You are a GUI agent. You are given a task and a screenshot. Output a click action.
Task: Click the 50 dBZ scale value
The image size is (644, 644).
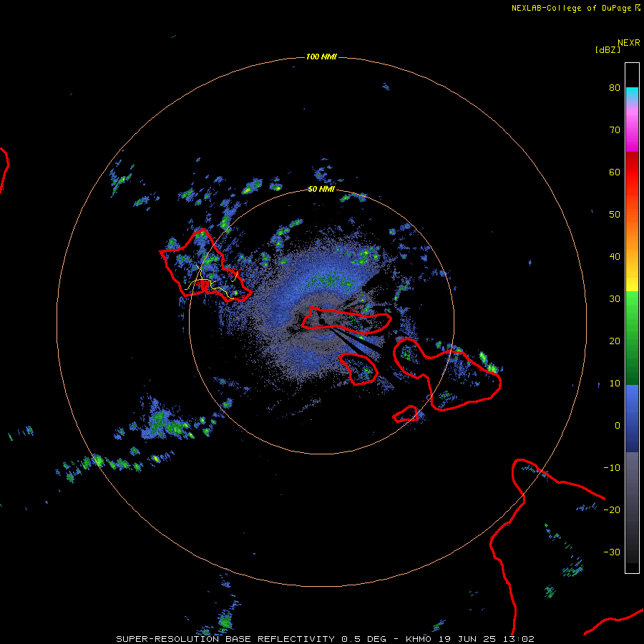(615, 215)
